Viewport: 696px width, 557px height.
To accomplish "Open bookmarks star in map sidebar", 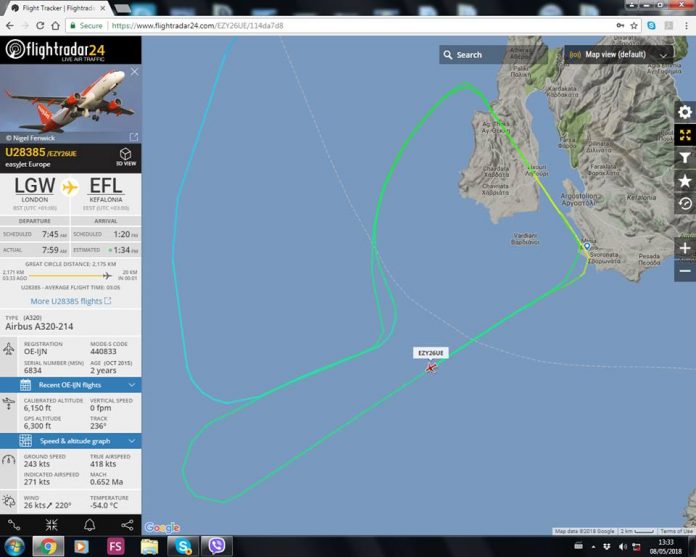I will coord(685,181).
